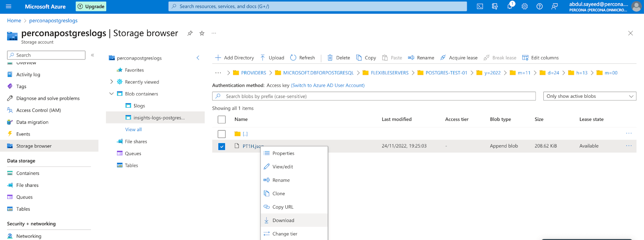The image size is (644, 240).
Task: Click Switch to Azure AD User Account
Action: click(328, 85)
